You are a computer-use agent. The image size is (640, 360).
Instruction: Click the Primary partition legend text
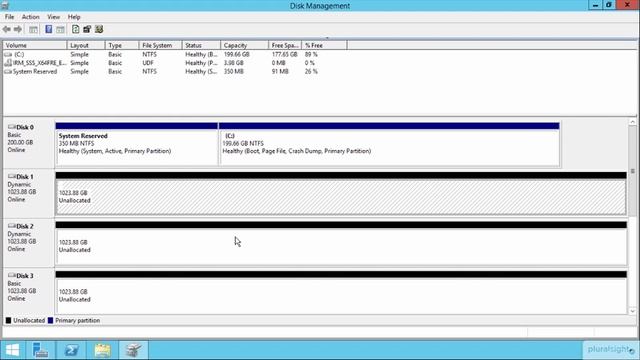point(78,320)
